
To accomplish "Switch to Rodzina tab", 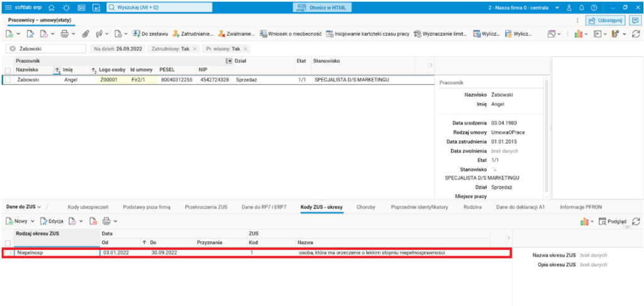I will (x=472, y=207).
